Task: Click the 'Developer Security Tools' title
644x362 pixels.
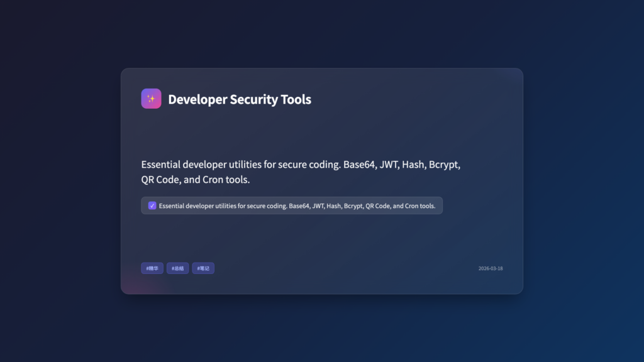Action: pyautogui.click(x=240, y=99)
